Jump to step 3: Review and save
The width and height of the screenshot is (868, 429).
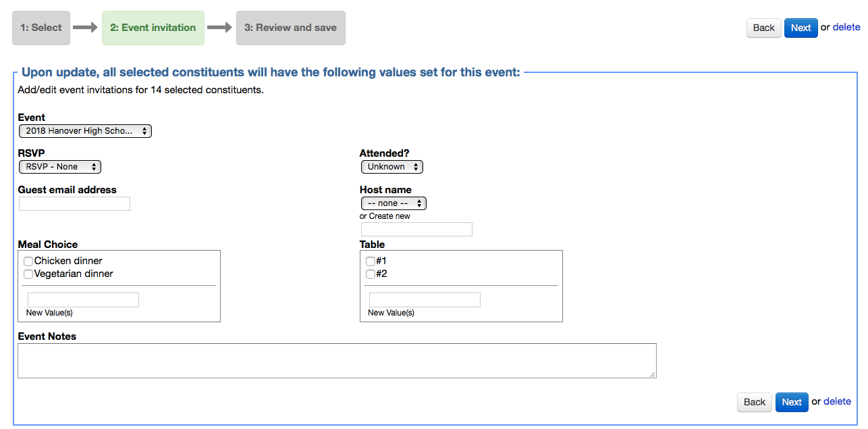290,28
